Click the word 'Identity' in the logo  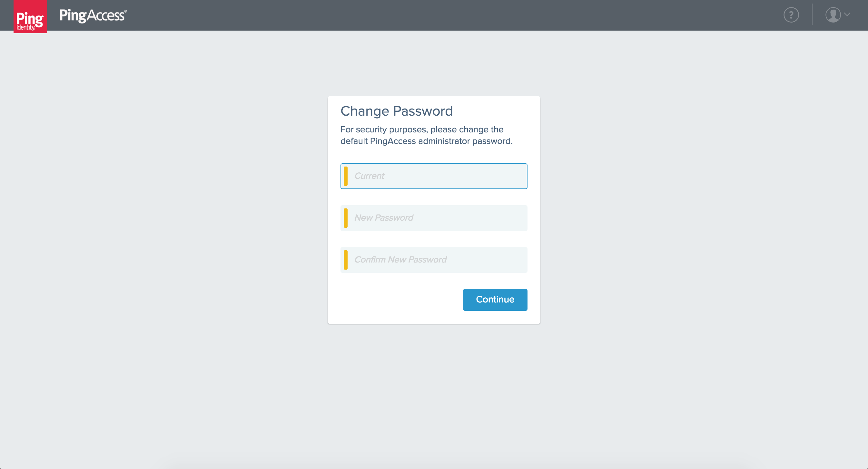[25, 28]
